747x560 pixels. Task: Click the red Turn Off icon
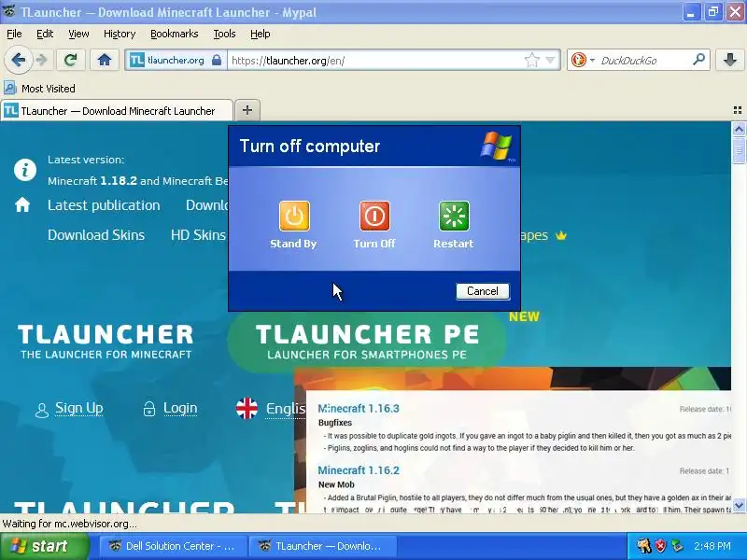click(374, 216)
